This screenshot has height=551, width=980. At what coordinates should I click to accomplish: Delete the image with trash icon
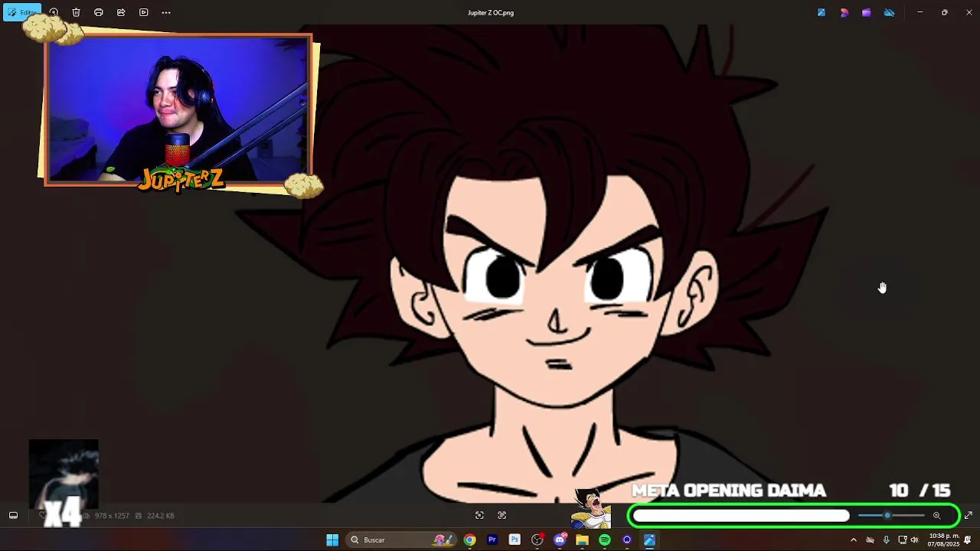76,12
